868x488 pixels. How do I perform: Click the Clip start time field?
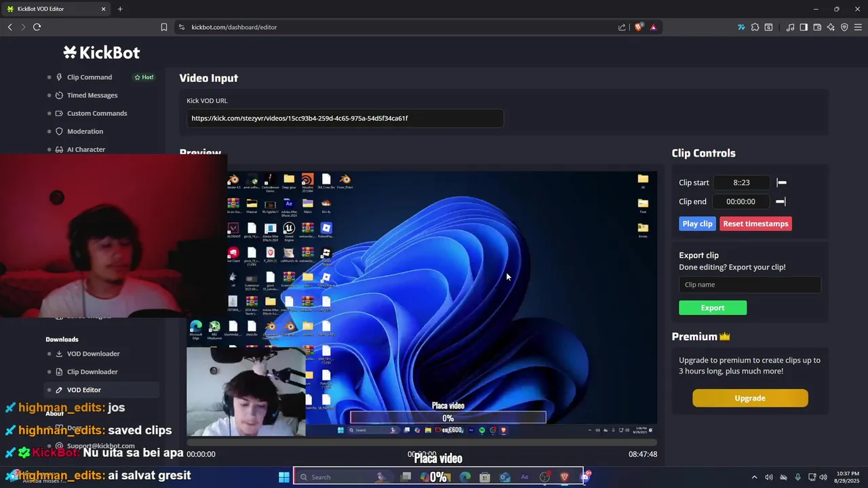pyautogui.click(x=741, y=183)
